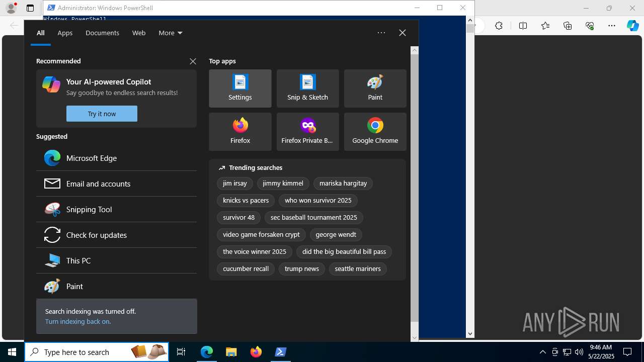644x362 pixels.
Task: Click the taskbar clock and date
Action: tap(601, 352)
